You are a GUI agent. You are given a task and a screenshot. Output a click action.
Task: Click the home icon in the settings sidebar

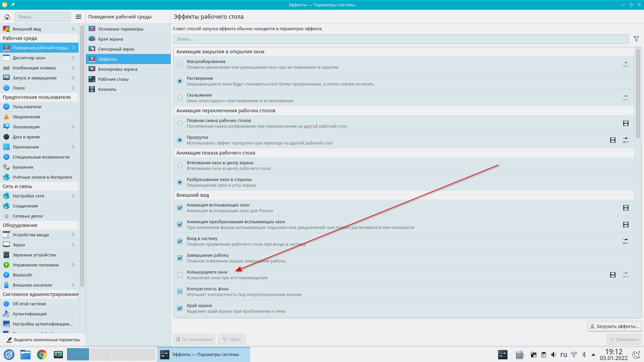pyautogui.click(x=7, y=17)
